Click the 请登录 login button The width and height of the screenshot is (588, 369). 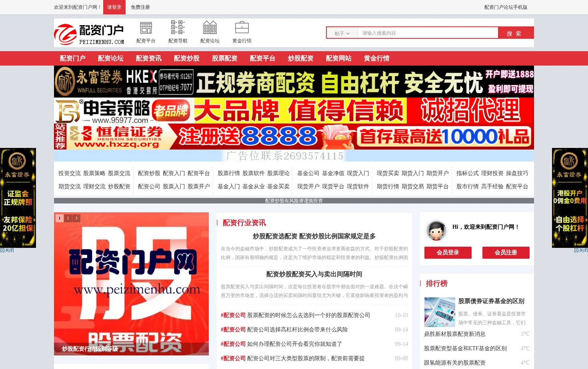[114, 7]
